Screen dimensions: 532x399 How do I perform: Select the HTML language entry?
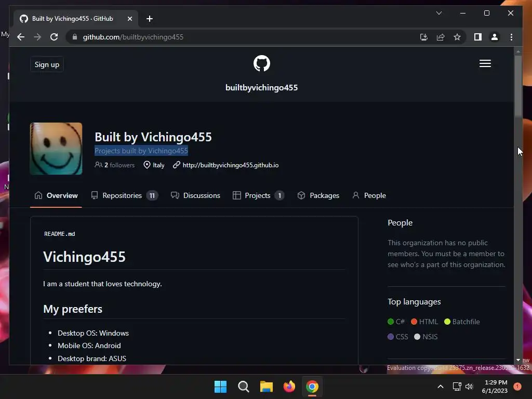[424, 322]
